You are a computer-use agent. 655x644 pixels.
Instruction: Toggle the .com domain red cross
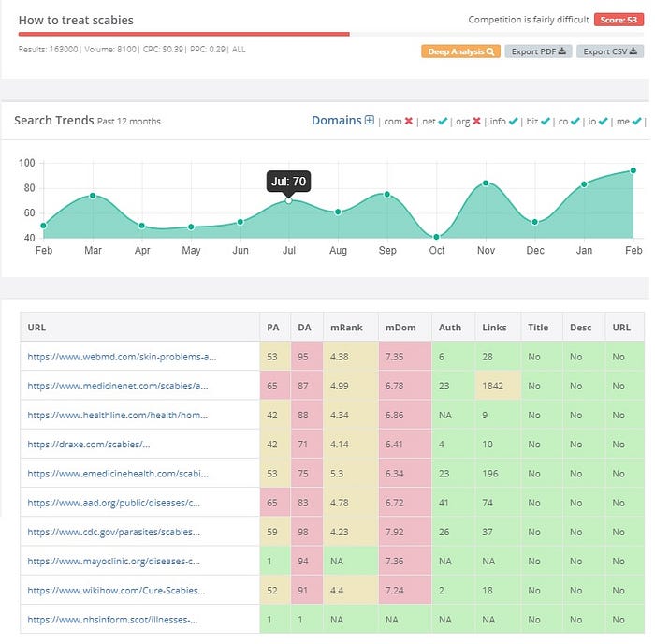(409, 121)
